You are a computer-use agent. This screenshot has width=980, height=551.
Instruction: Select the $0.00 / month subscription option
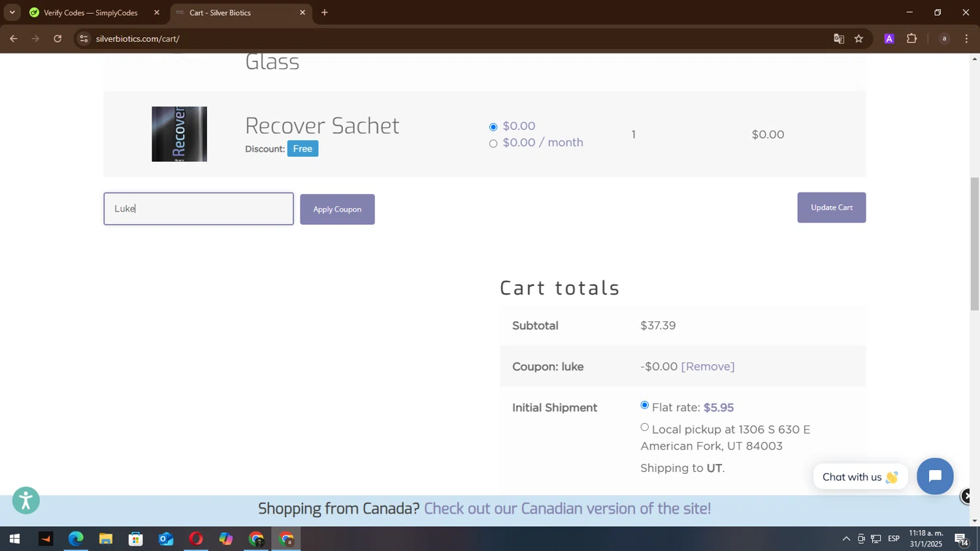click(x=493, y=144)
